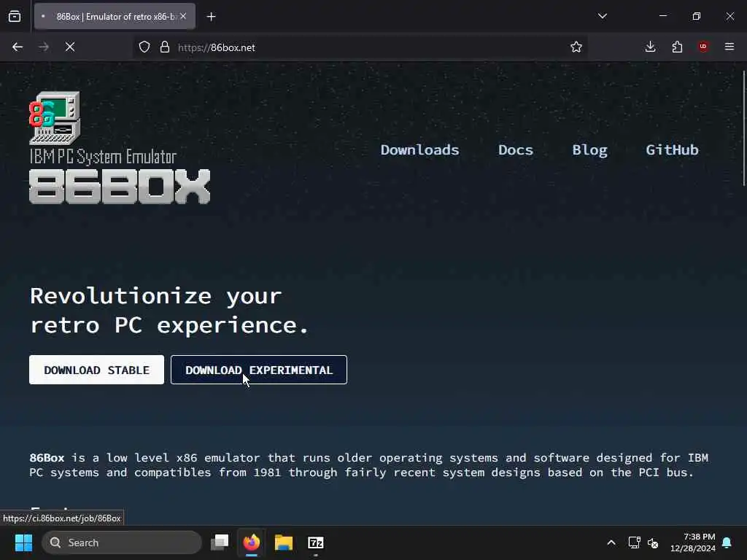Close the 86Box browser tab

tap(183, 16)
